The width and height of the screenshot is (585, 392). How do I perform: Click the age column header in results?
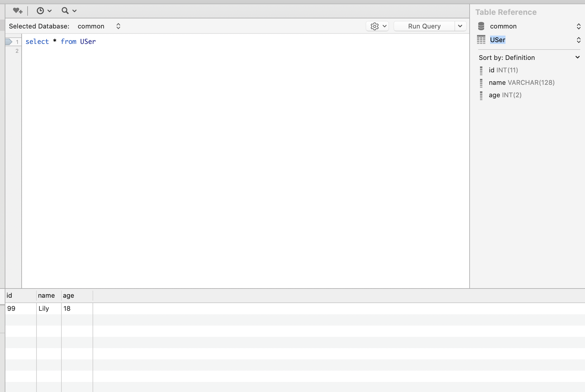tap(68, 296)
